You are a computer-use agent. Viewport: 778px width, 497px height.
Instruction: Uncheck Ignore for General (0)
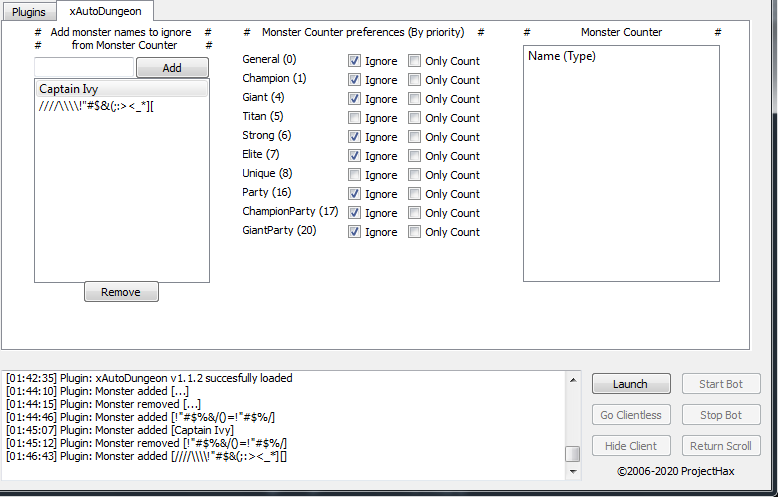point(355,61)
